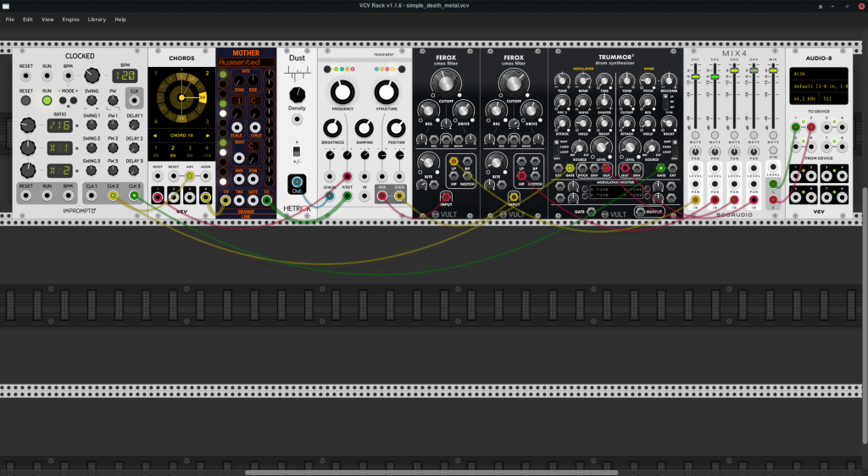Click Clocked CLK 1 output jack
Viewport: 868px width, 476px height.
click(x=92, y=195)
